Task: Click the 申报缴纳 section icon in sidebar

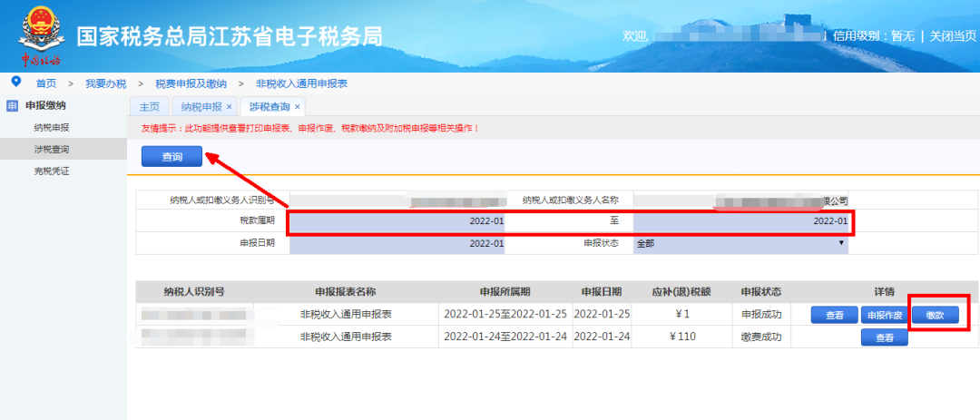Action: pyautogui.click(x=12, y=105)
